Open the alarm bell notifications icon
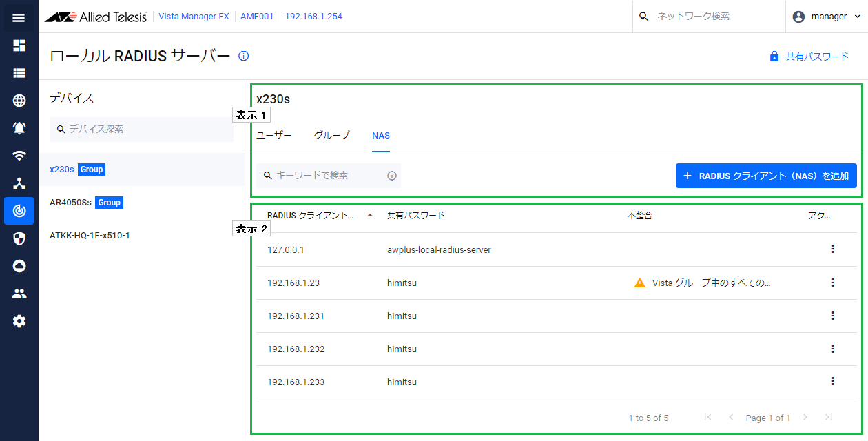Image resolution: width=868 pixels, height=441 pixels. click(19, 128)
